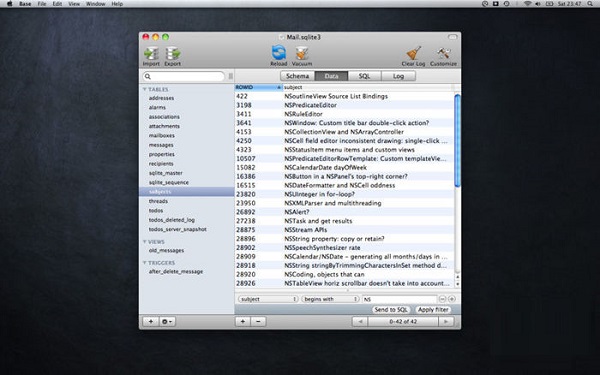
Task: Open the 'subject' filter column dropdown
Action: pyautogui.click(x=268, y=299)
